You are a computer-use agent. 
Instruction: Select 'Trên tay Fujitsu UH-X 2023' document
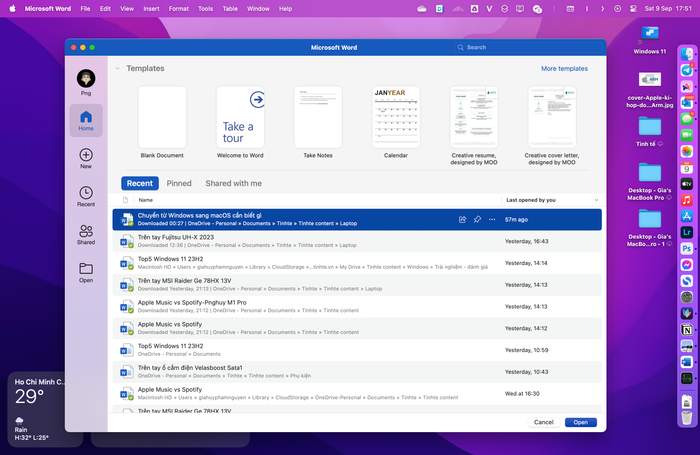[357, 241]
